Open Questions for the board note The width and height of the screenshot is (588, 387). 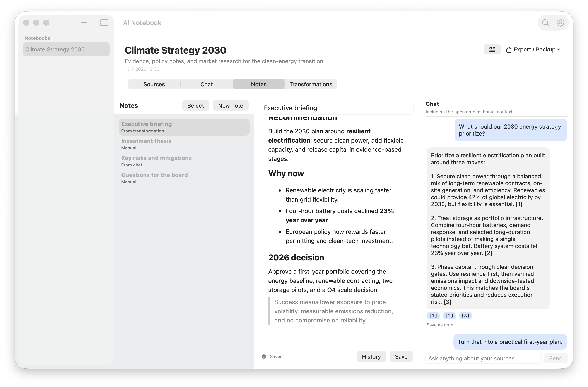[x=184, y=178]
